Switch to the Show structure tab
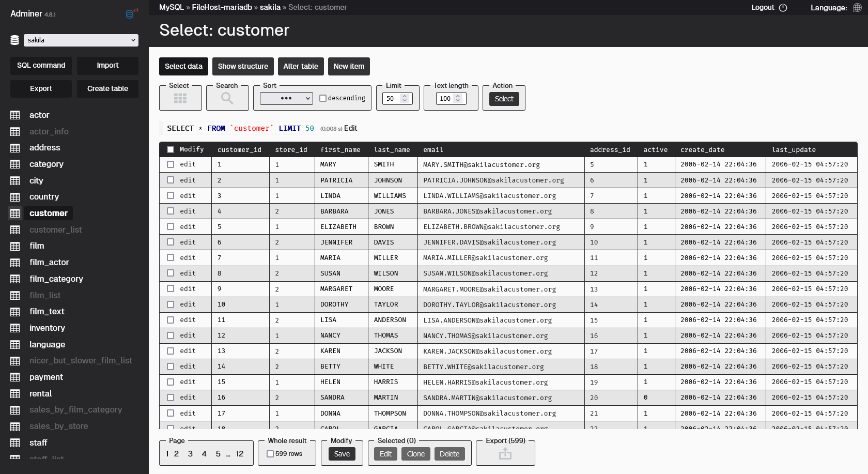Screen dimensions: 868x474 [x=243, y=66]
